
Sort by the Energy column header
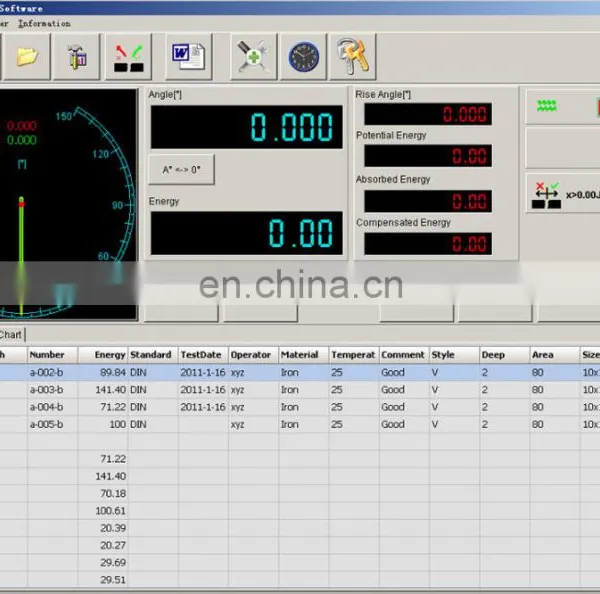pyautogui.click(x=103, y=355)
